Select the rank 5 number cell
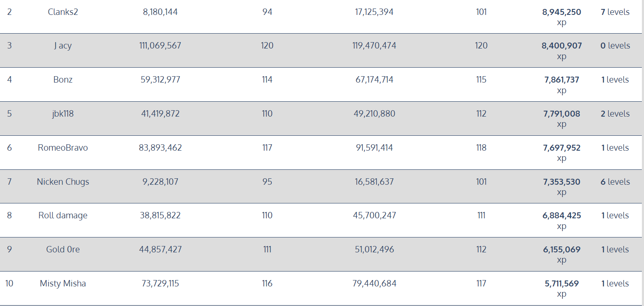Image resolution: width=644 pixels, height=306 pixels. click(9, 114)
